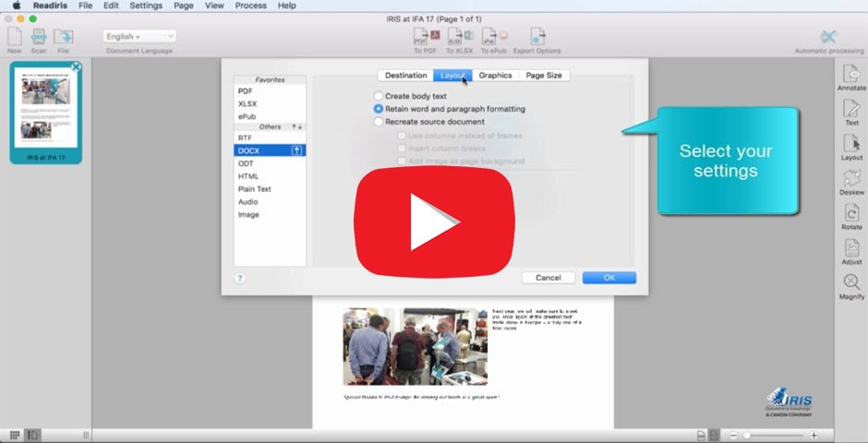This screenshot has height=443, width=868.
Task: Open the Help menu
Action: click(287, 6)
